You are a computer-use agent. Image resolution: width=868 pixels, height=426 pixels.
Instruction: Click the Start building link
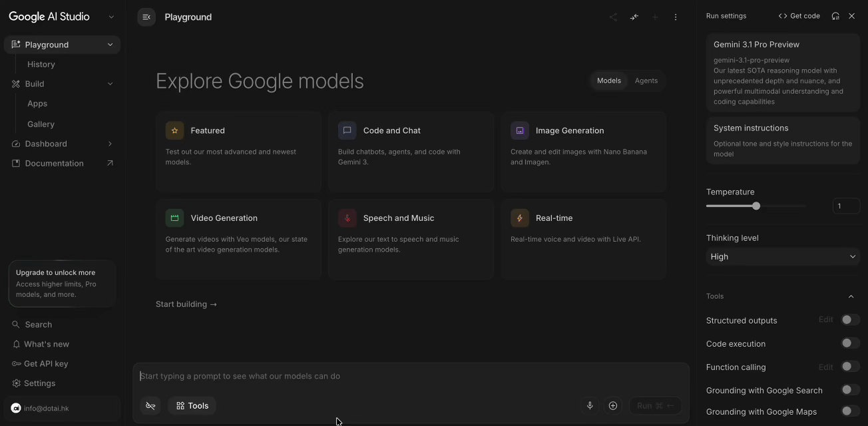(x=186, y=304)
